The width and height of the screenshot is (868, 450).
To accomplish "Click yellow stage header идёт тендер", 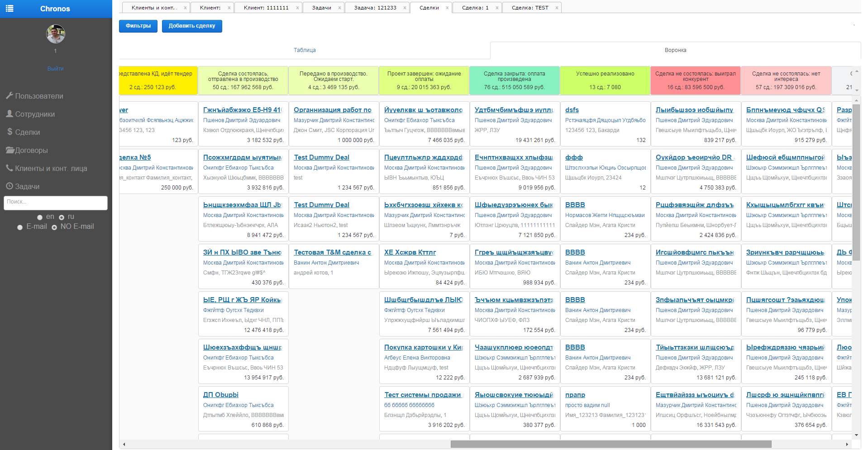I will [158, 81].
